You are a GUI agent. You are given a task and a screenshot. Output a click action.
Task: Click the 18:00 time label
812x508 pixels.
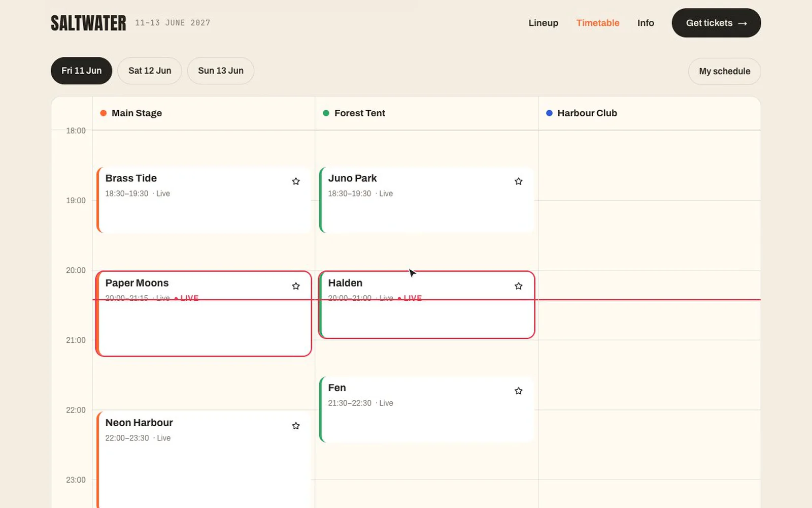point(76,131)
